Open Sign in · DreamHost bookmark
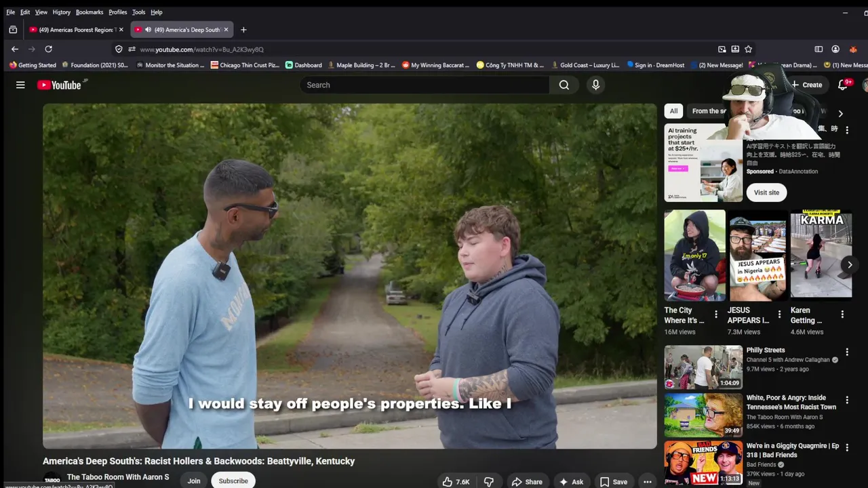The width and height of the screenshot is (868, 488). tap(655, 65)
